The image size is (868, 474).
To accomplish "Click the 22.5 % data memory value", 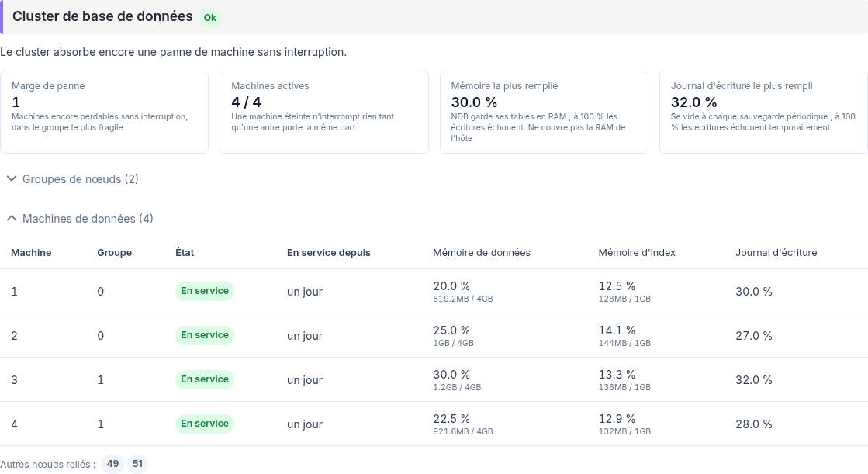I will click(451, 419).
